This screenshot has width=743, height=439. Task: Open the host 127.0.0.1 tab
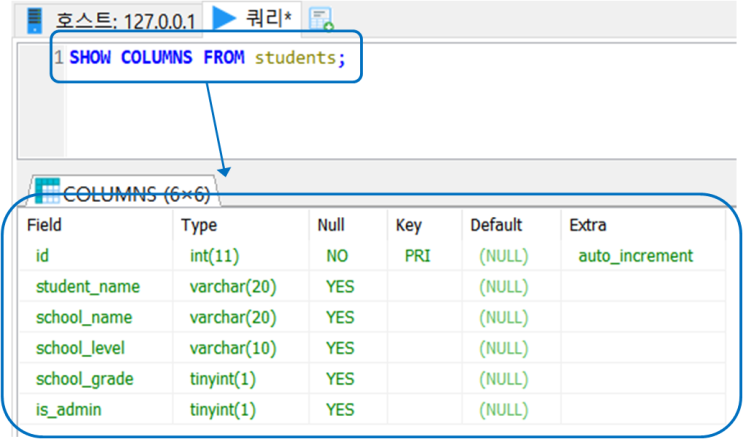109,20
